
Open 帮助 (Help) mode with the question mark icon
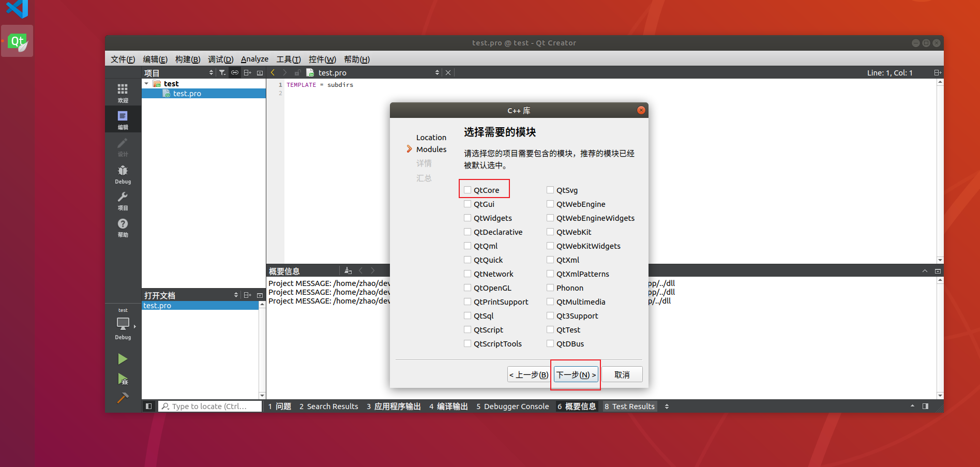pyautogui.click(x=123, y=228)
